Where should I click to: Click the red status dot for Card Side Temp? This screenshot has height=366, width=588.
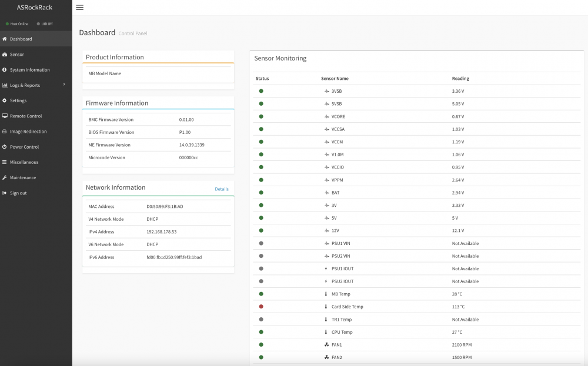coord(261,307)
